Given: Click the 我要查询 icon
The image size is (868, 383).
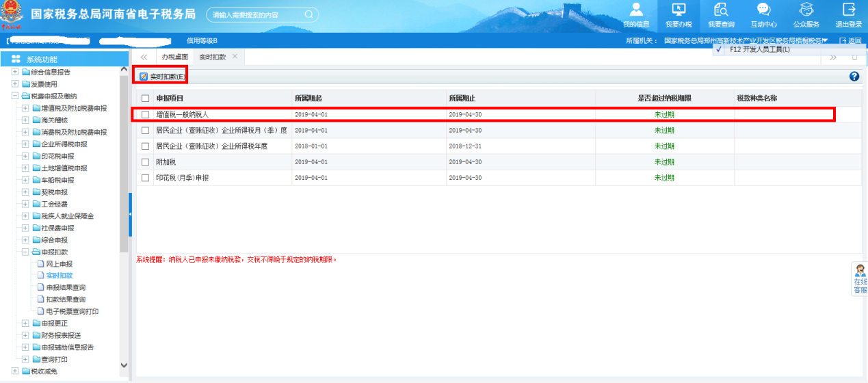Looking at the screenshot, I should (x=721, y=10).
